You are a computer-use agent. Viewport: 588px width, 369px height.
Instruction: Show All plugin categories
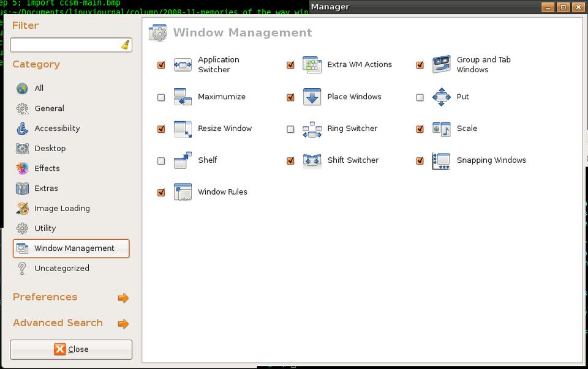[39, 89]
